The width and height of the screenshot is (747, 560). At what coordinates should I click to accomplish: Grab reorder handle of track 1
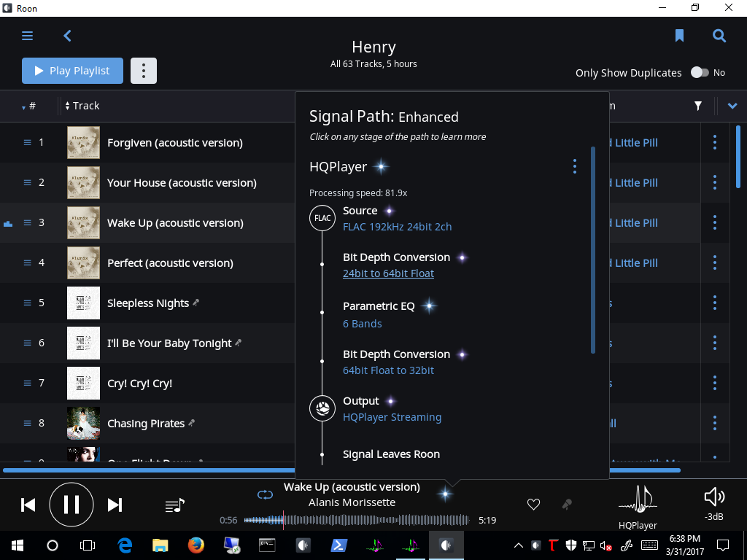(27, 142)
